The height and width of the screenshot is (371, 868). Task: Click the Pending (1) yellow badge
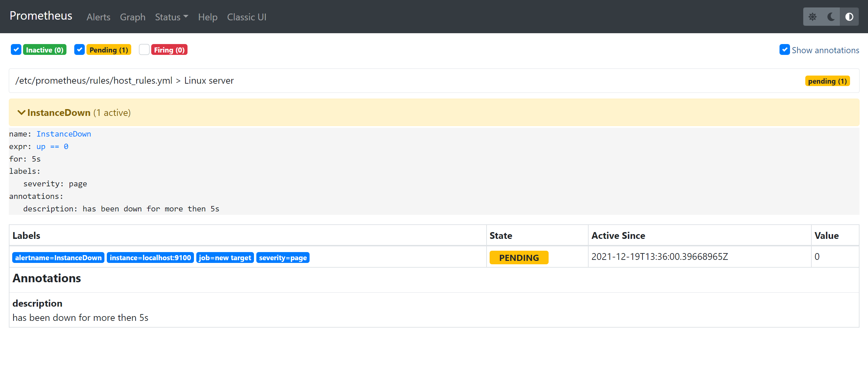pos(109,50)
